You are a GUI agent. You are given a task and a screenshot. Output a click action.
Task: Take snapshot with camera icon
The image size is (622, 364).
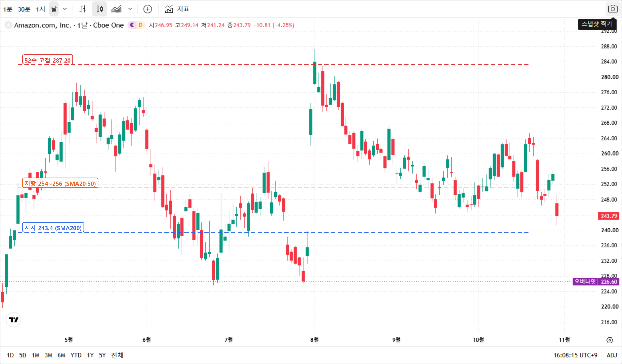coord(613,9)
